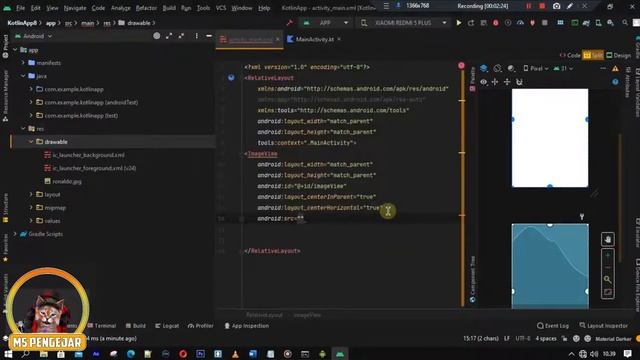Open the Terminal tool window
This screenshot has height=360, width=640.
(102, 326)
